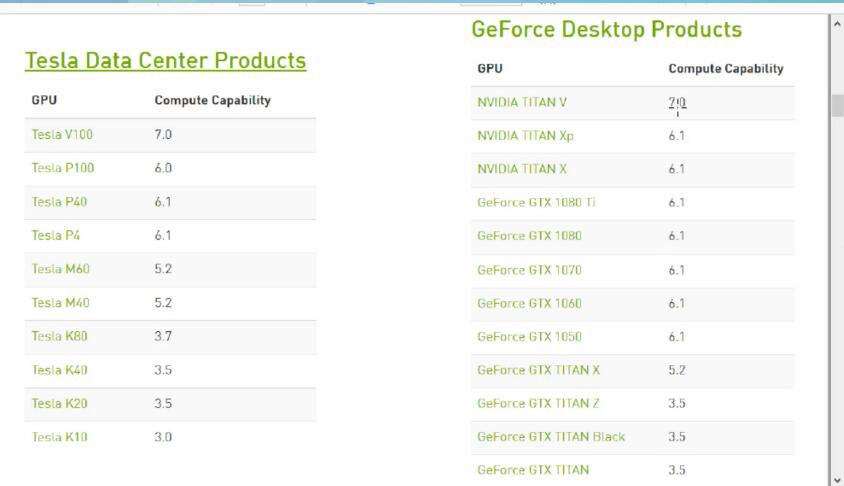Open the GeForce GTX 1080 Ti link
The height and width of the screenshot is (486, 844).
[537, 203]
